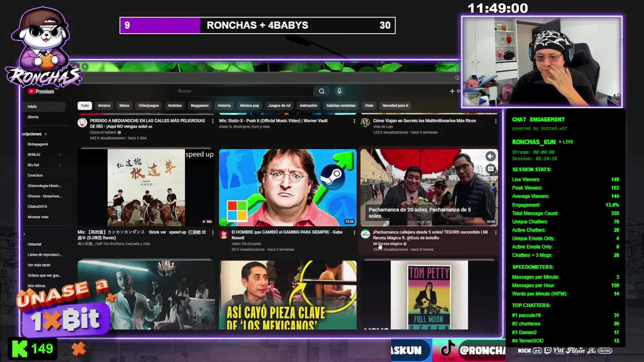This screenshot has width=644, height=362.
Task: Open Zazza el Italiano channel avatar
Action: pos(83,123)
